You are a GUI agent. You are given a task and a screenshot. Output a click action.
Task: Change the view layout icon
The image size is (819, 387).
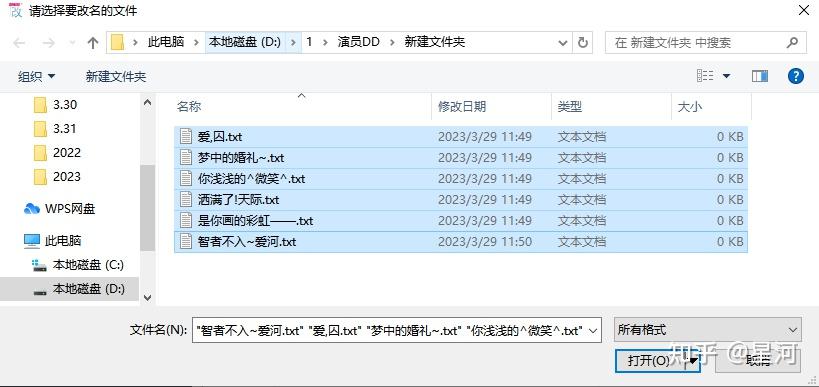point(705,76)
